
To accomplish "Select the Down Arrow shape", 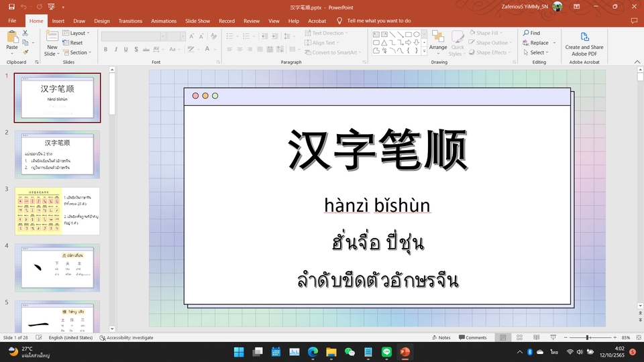I will pyautogui.click(x=417, y=43).
